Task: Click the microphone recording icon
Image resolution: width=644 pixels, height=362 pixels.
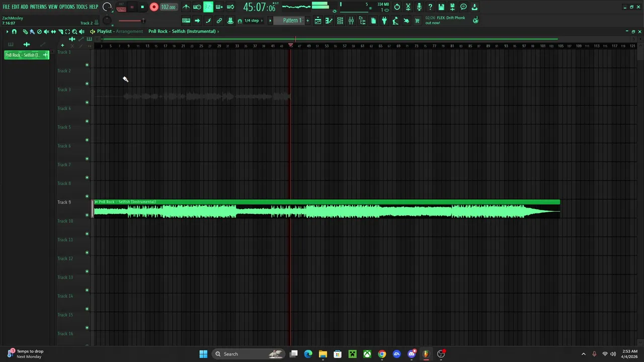Action: tap(419, 7)
